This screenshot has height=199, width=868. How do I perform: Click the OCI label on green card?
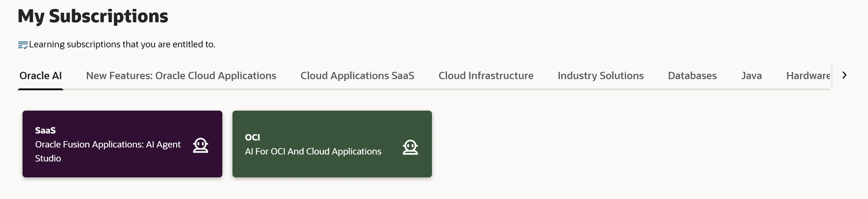click(252, 138)
